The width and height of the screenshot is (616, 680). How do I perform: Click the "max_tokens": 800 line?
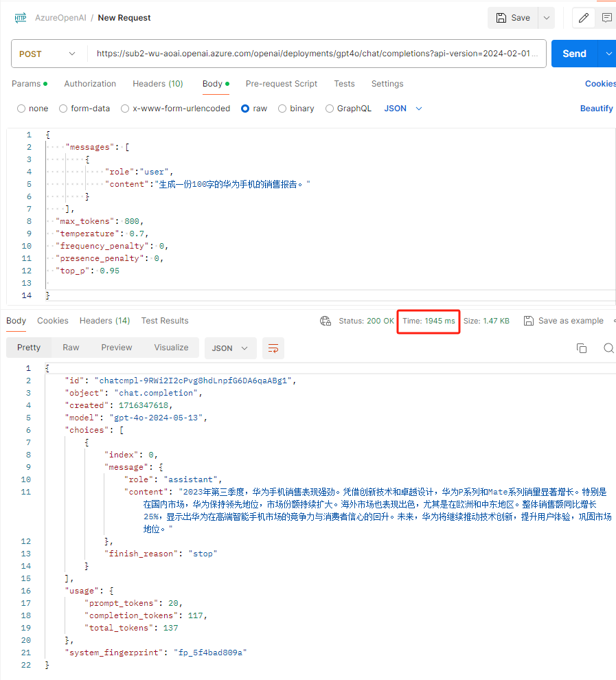100,222
